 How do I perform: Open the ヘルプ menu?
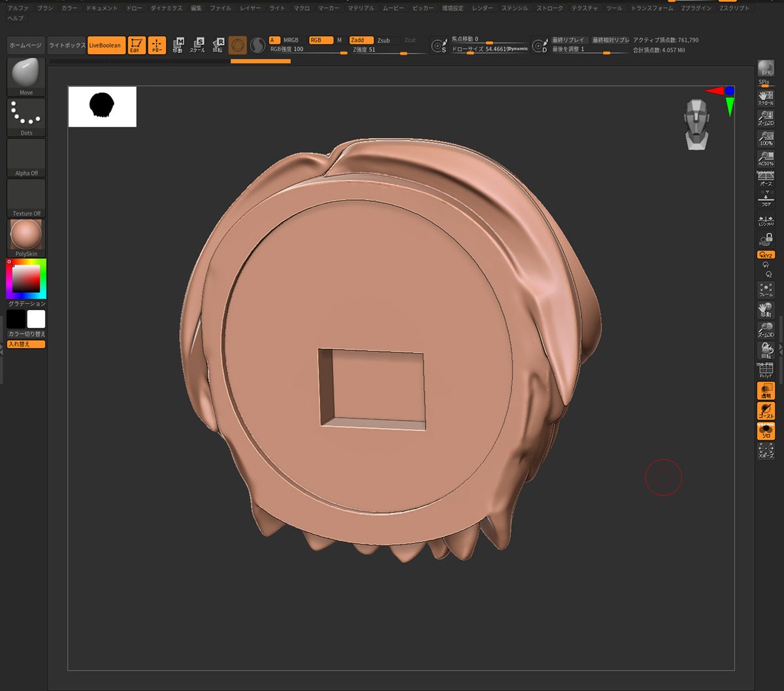click(x=16, y=18)
